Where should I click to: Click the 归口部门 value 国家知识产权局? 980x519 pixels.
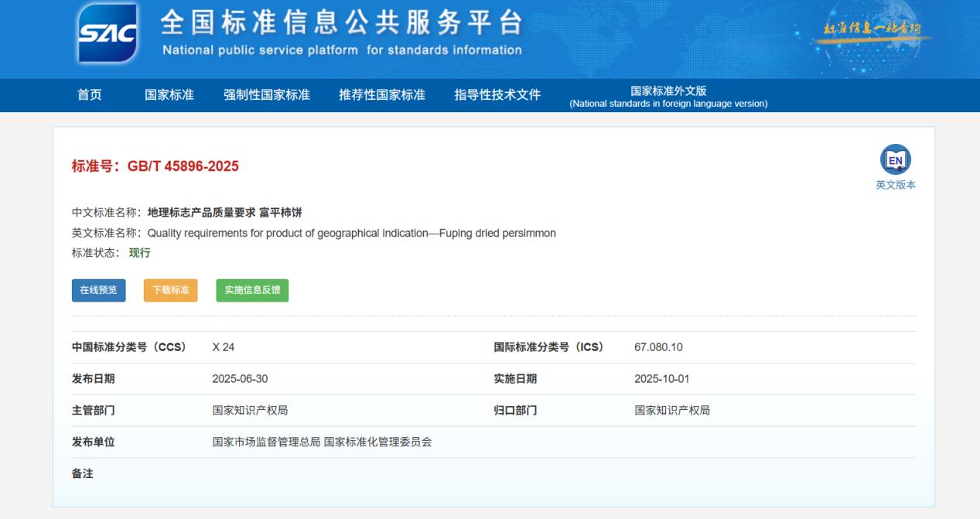click(x=672, y=411)
